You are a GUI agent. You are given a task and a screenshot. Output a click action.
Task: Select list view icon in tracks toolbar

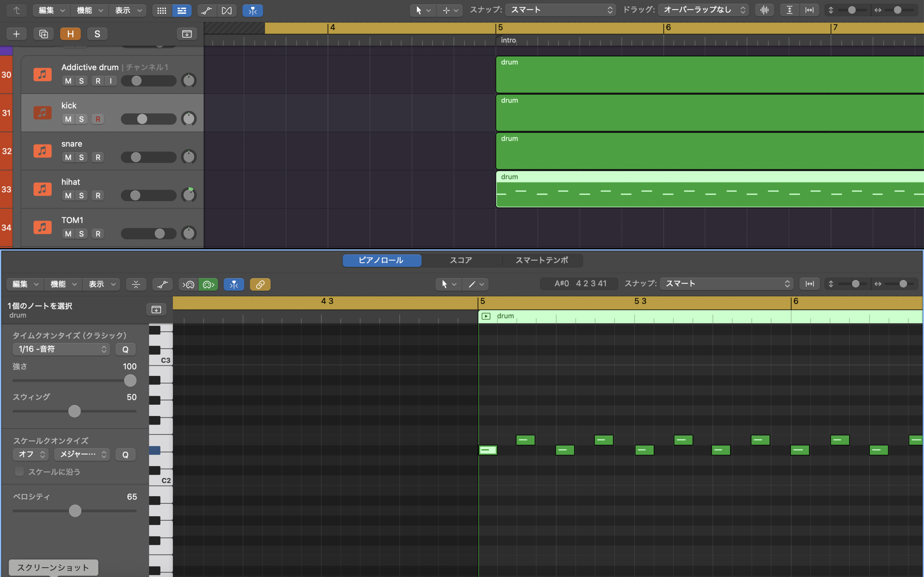pos(182,11)
